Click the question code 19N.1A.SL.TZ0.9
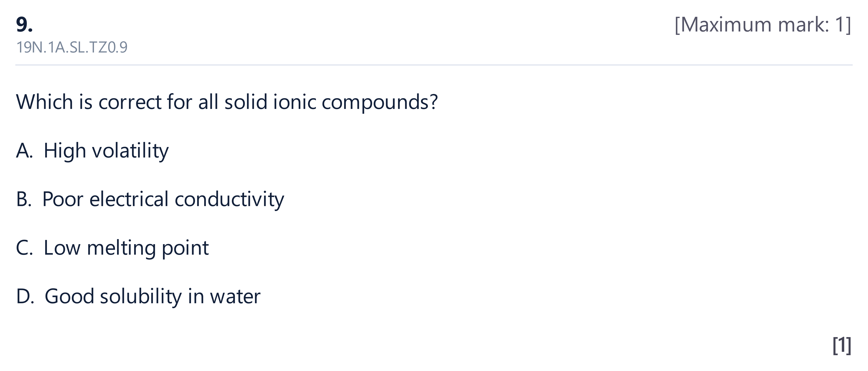This screenshot has width=868, height=371. (72, 47)
